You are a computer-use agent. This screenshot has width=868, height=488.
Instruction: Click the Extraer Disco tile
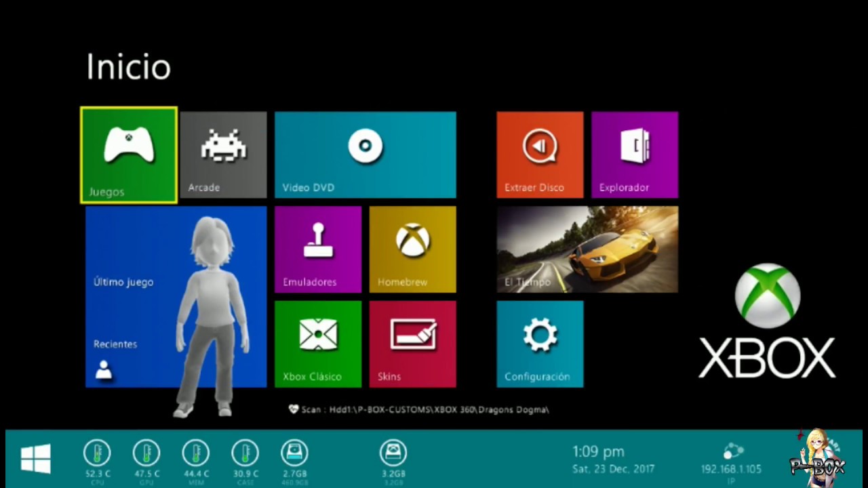click(x=540, y=155)
